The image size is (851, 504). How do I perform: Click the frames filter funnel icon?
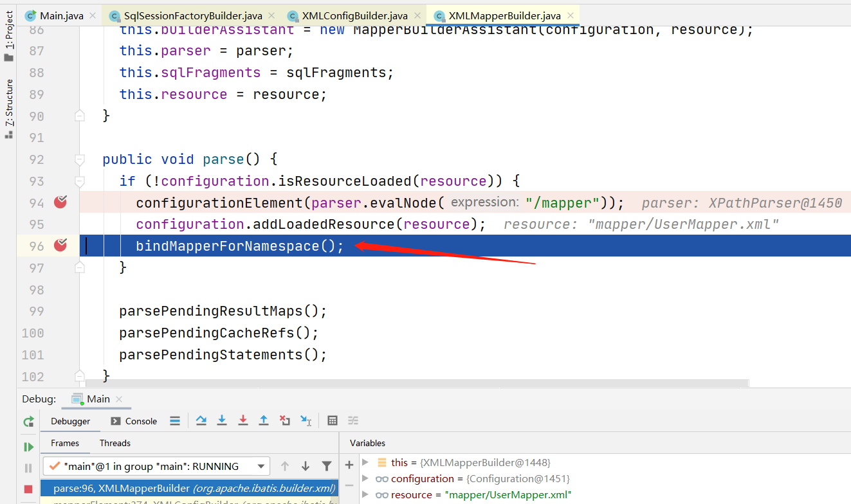coord(327,466)
